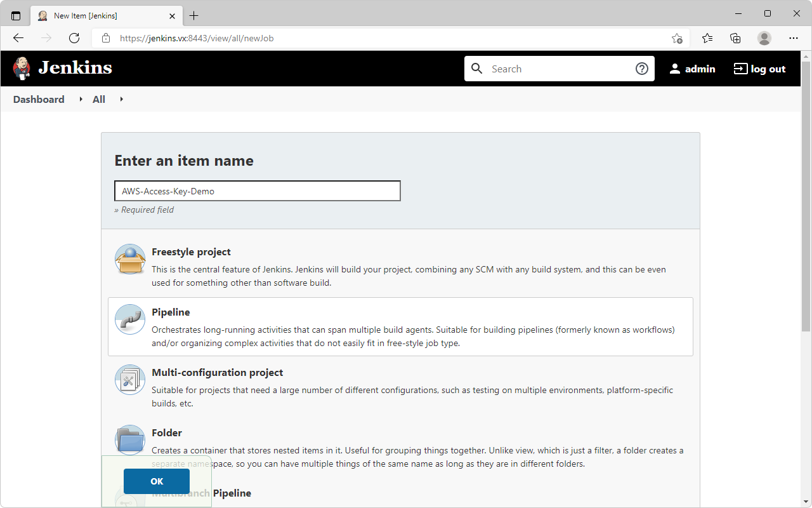This screenshot has height=508, width=812.
Task: Click the Jenkins butler logo icon
Action: [x=22, y=68]
